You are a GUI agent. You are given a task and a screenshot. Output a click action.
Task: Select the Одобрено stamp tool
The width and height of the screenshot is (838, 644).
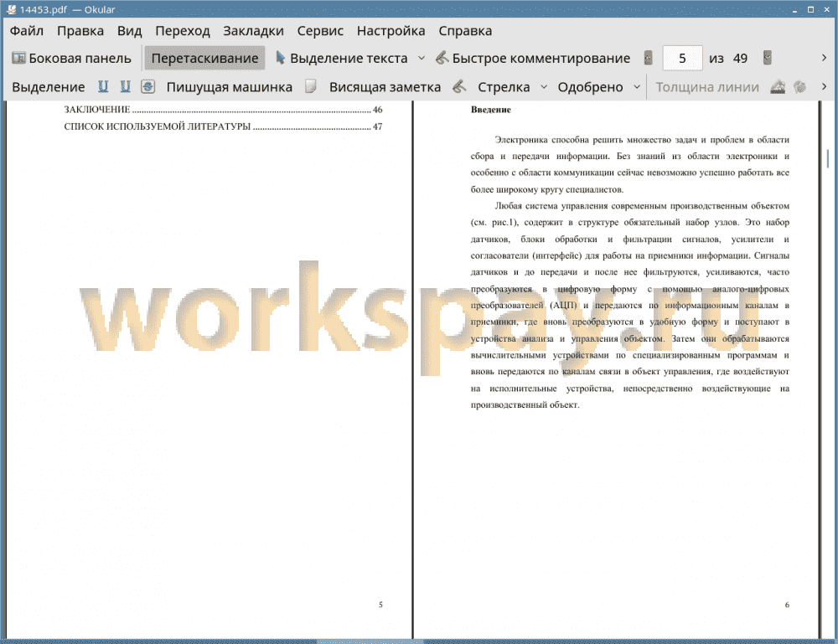(590, 87)
